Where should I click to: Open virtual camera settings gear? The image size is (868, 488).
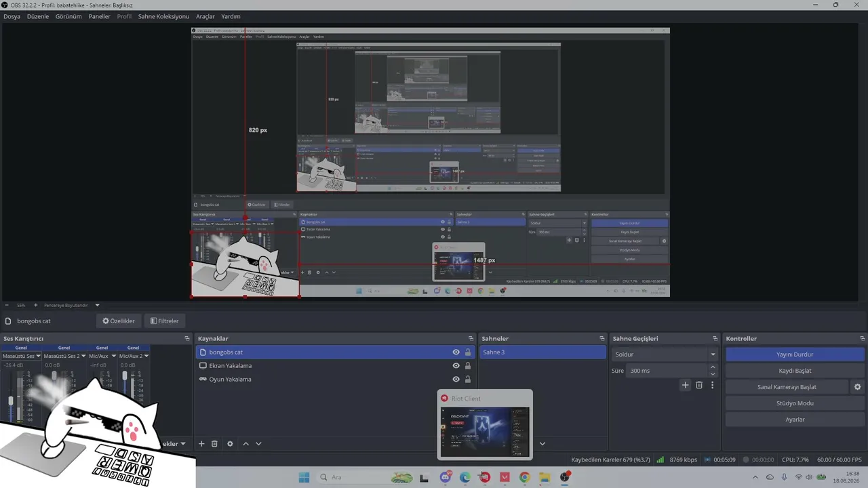[857, 387]
